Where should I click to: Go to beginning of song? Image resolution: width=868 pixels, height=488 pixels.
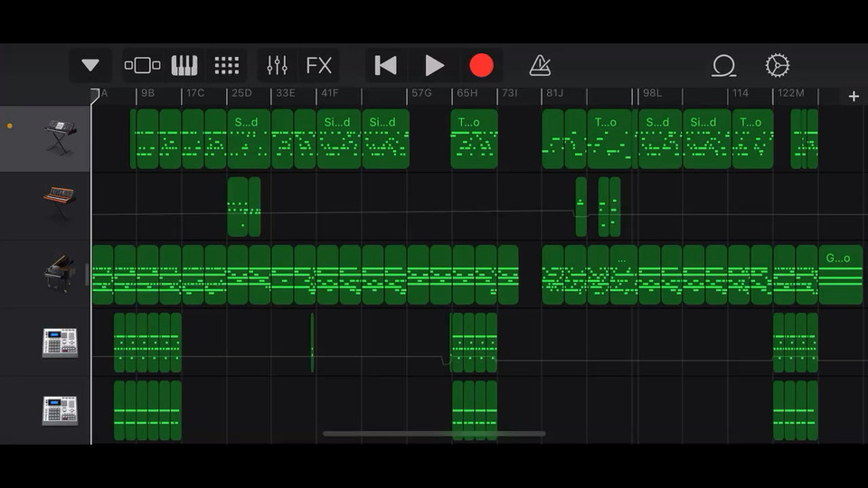pyautogui.click(x=386, y=65)
